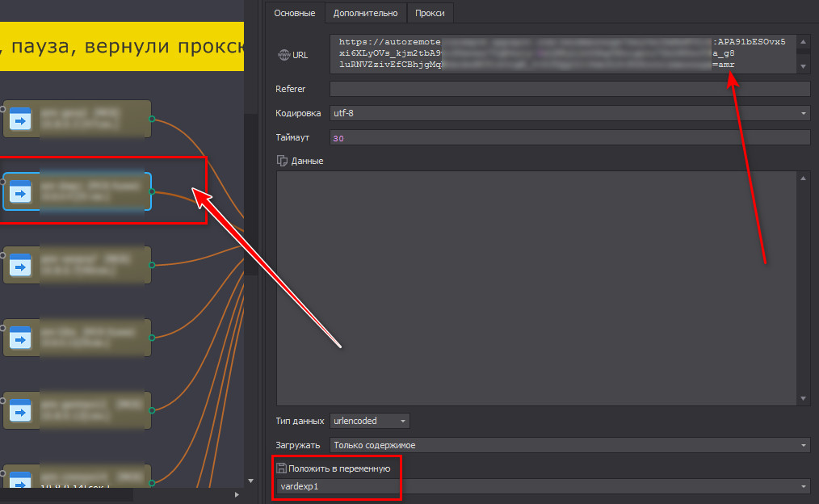Screen dimensions: 819x504
Task: Click the copy icon next to Данные
Action: click(x=282, y=161)
